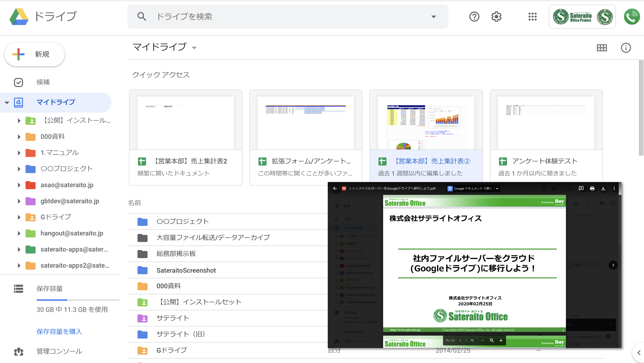
Task: Expand gbtdev@sateraito.jp folder in sidebar
Action: (19, 201)
